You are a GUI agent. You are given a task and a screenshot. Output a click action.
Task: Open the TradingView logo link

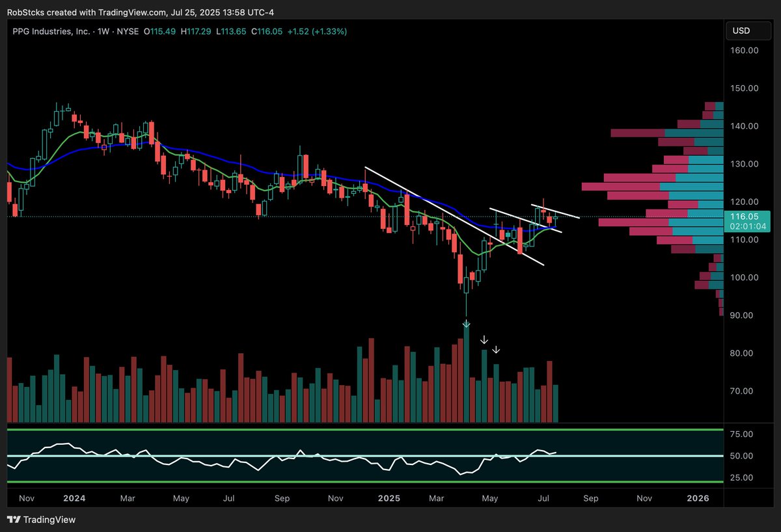[x=41, y=520]
